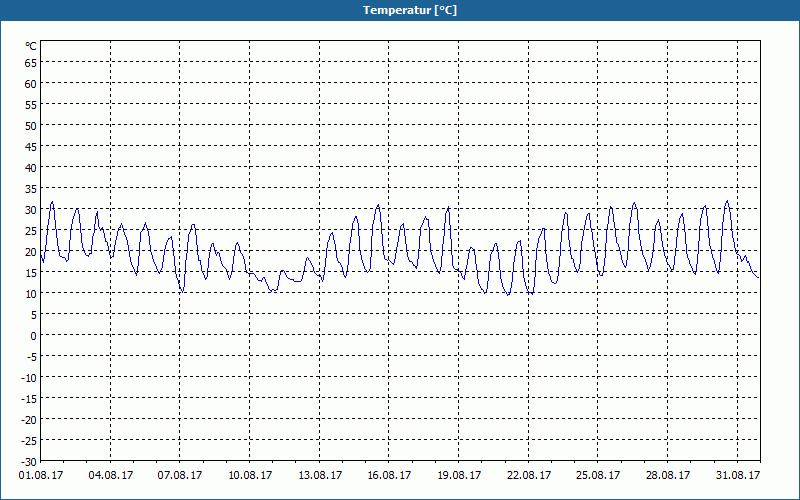800x500 pixels.
Task: Click the 19.08.17 date label
Action: point(459,476)
